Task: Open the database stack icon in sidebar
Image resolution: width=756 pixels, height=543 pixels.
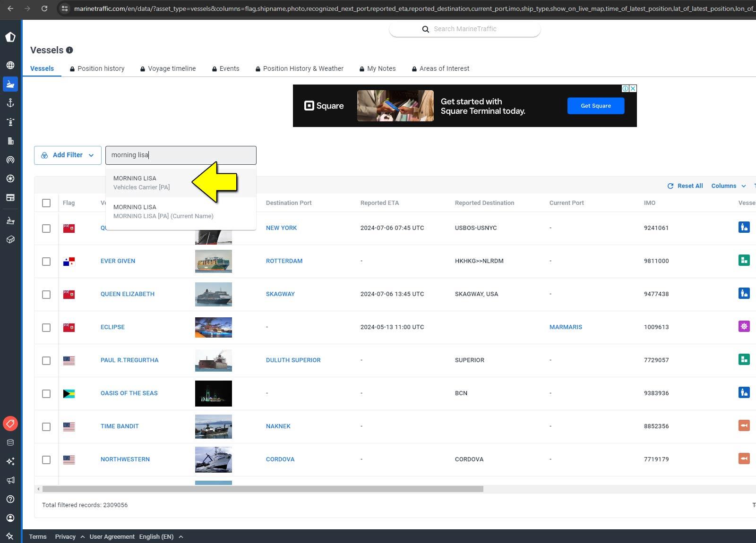Action: pyautogui.click(x=10, y=442)
